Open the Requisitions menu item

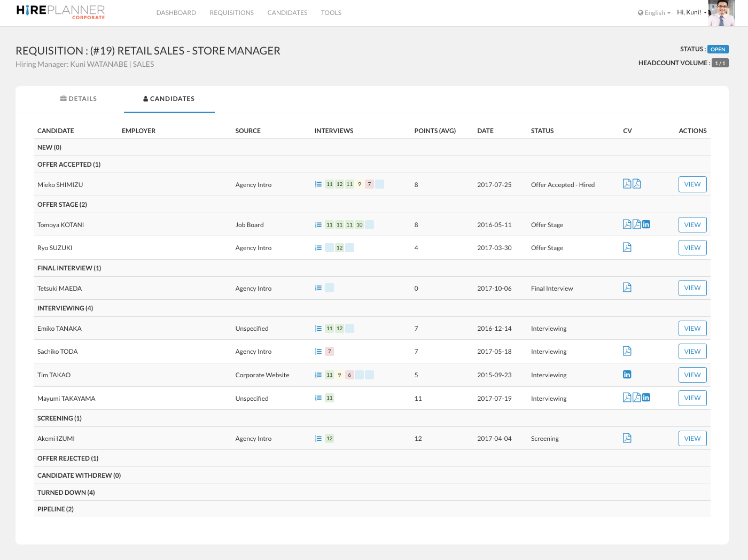pyautogui.click(x=231, y=13)
